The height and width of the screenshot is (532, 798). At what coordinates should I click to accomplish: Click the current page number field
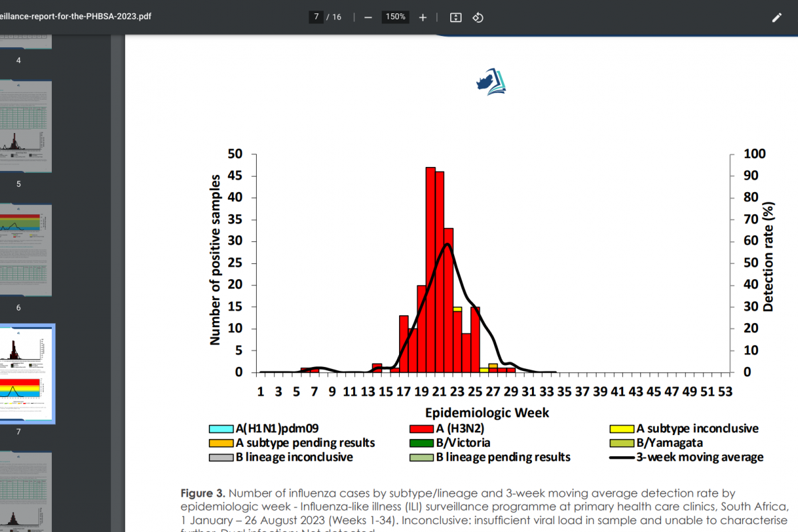316,17
